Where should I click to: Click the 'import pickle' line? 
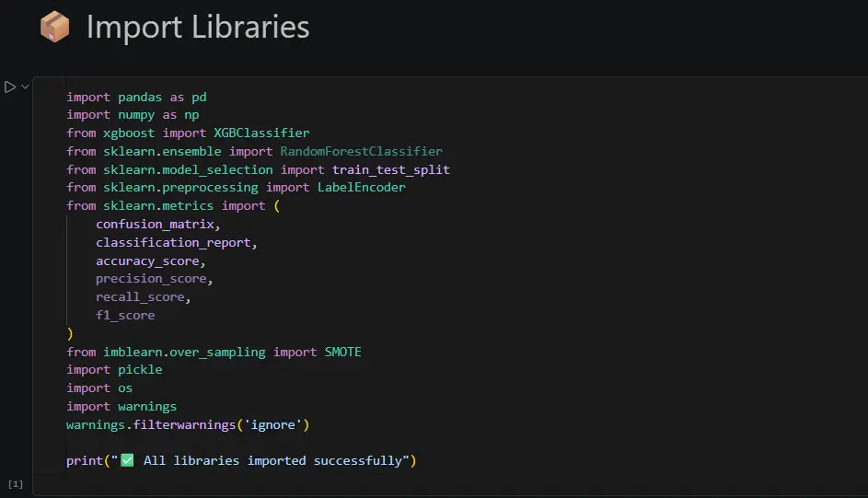114,370
